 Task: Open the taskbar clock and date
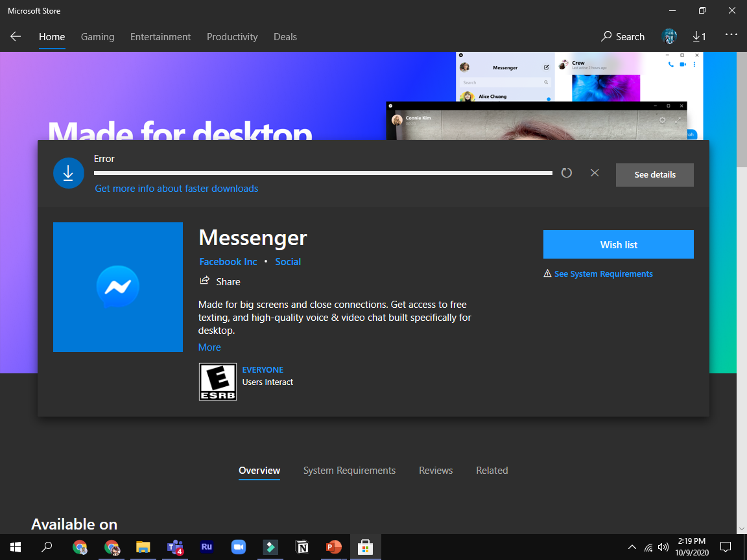[x=692, y=547]
